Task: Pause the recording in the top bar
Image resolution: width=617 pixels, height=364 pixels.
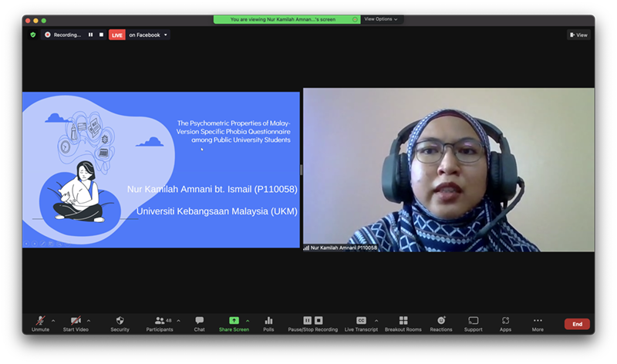Action: pyautogui.click(x=90, y=35)
